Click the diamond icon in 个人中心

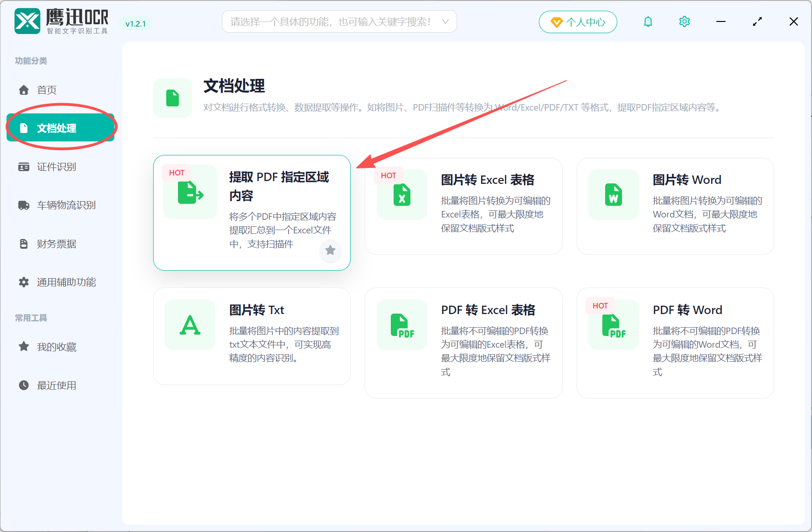click(557, 22)
